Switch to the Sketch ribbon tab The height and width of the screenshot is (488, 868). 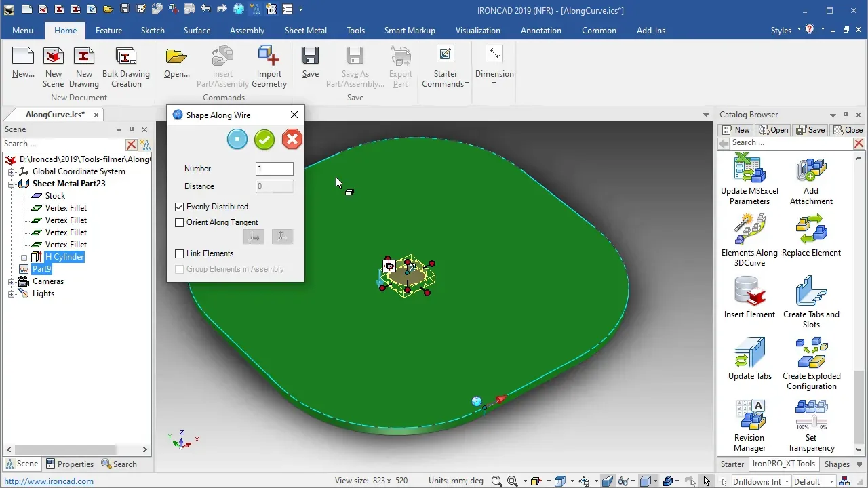click(x=153, y=30)
